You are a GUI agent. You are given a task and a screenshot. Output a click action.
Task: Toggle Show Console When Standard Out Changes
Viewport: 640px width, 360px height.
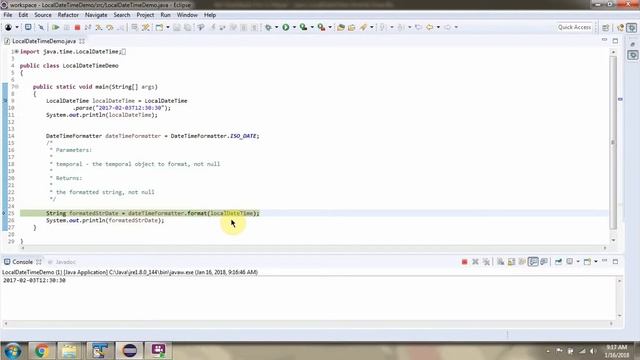click(533, 262)
